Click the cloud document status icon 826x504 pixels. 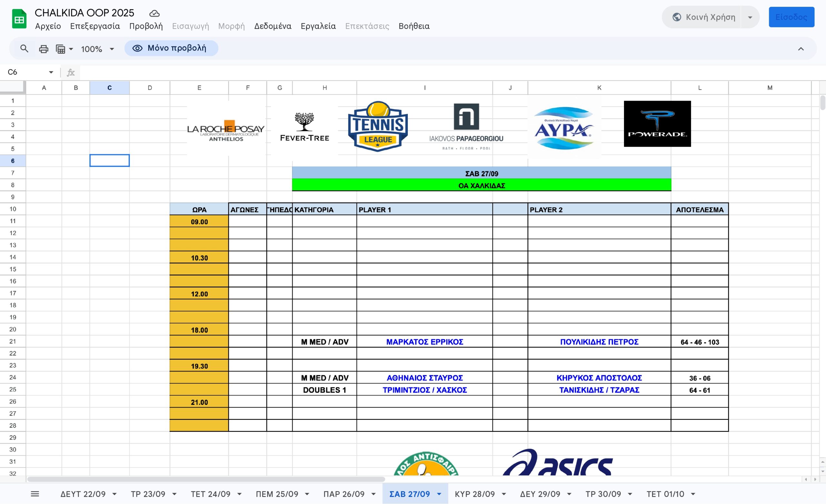tap(154, 14)
